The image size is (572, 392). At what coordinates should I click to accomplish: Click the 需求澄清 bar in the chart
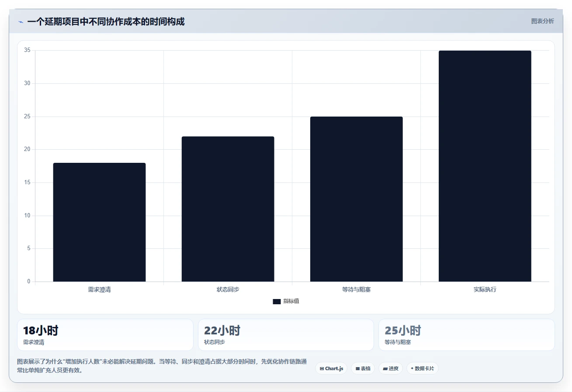[x=99, y=222]
